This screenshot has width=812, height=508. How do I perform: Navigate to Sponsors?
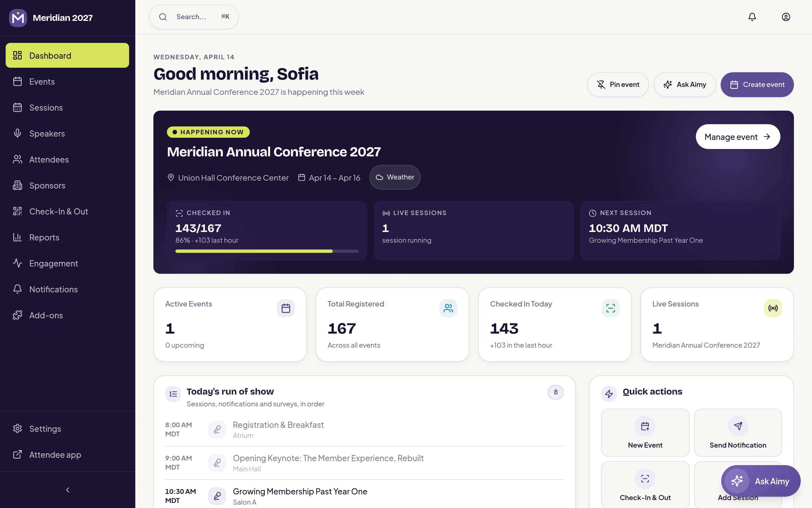(x=67, y=185)
